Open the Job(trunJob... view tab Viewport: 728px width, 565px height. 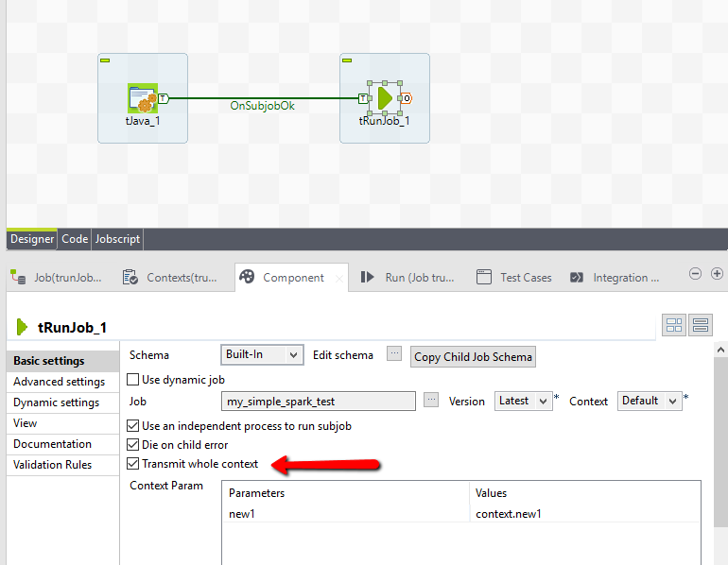point(57,278)
